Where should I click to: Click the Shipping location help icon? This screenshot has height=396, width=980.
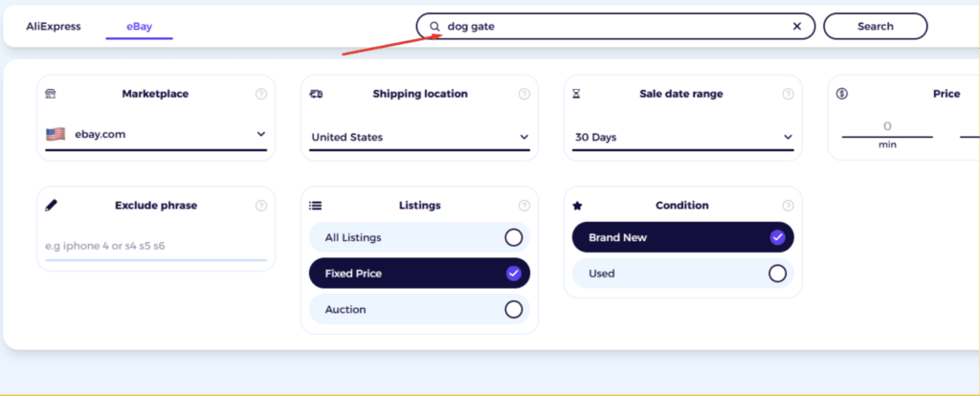coord(523,94)
